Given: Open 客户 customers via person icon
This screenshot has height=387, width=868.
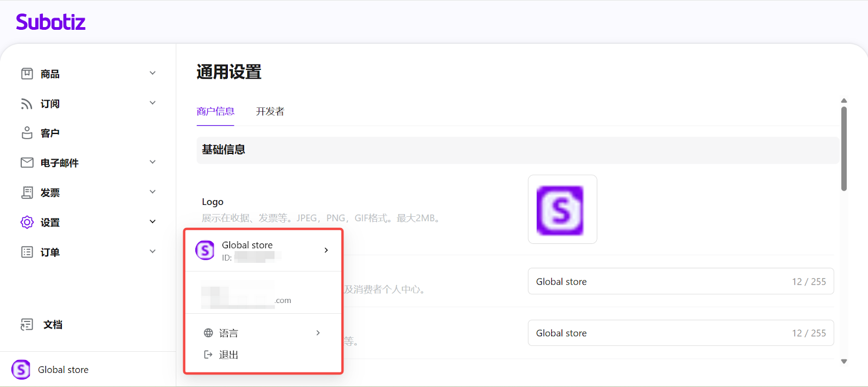Looking at the screenshot, I should pos(27,133).
